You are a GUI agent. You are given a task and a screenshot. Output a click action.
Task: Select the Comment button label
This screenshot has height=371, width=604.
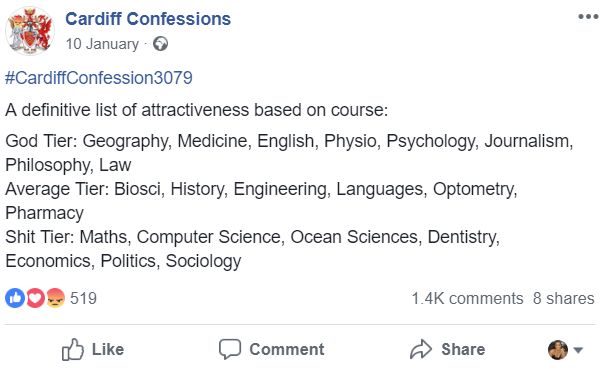pyautogui.click(x=287, y=349)
